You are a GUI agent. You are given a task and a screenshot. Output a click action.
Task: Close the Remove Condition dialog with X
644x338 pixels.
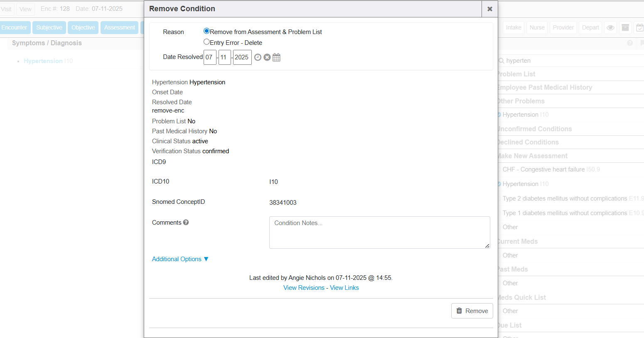(489, 9)
